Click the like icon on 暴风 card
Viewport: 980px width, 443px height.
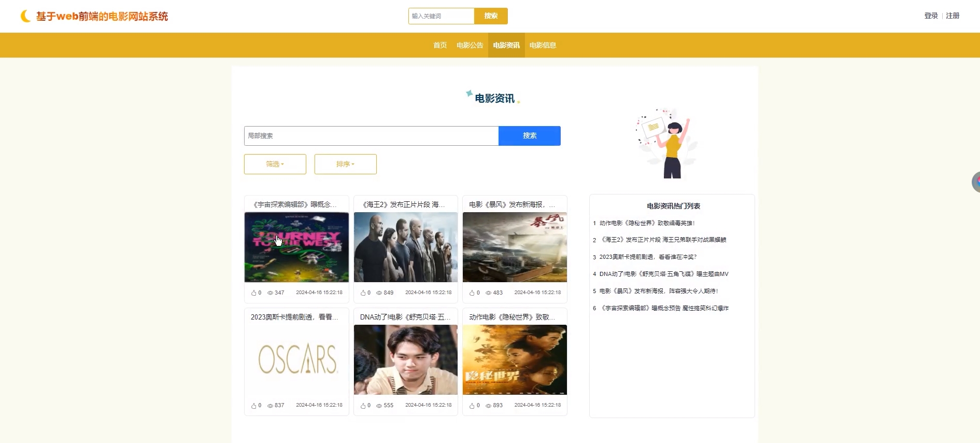(472, 293)
